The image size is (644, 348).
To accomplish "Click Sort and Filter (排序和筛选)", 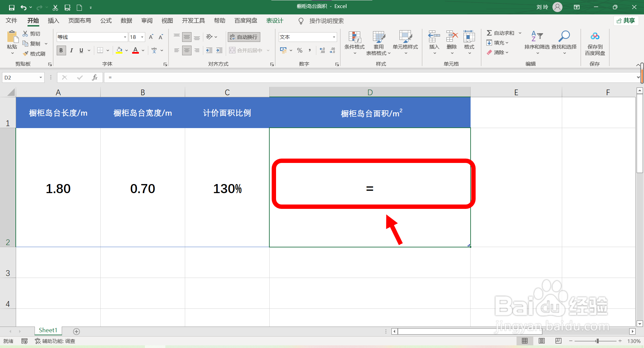I will 537,42.
